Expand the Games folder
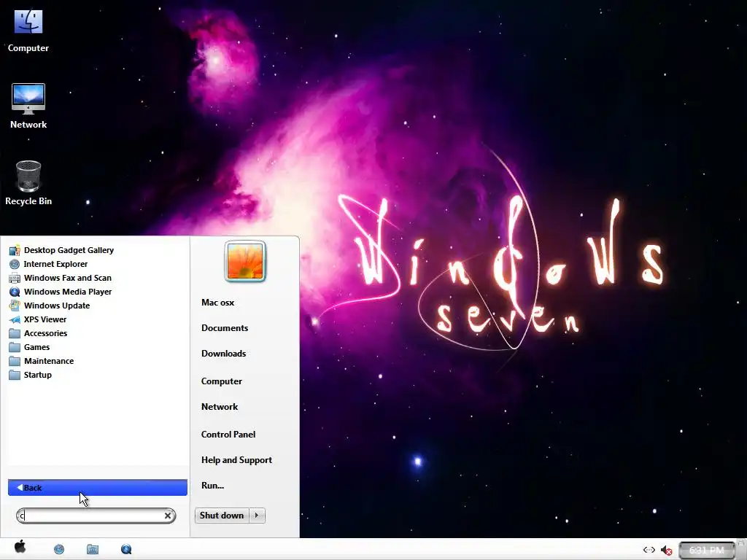This screenshot has height=560, width=747. tap(36, 347)
